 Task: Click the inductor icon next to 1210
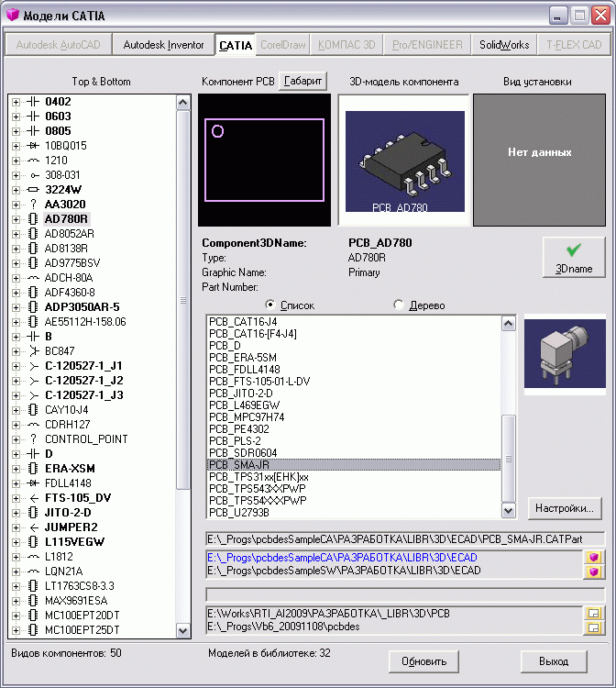[x=33, y=161]
